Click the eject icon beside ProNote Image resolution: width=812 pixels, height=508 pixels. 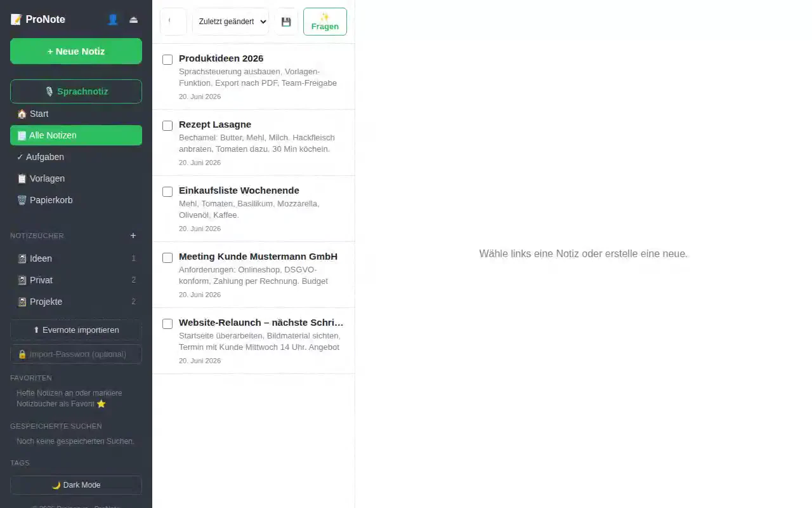133,20
